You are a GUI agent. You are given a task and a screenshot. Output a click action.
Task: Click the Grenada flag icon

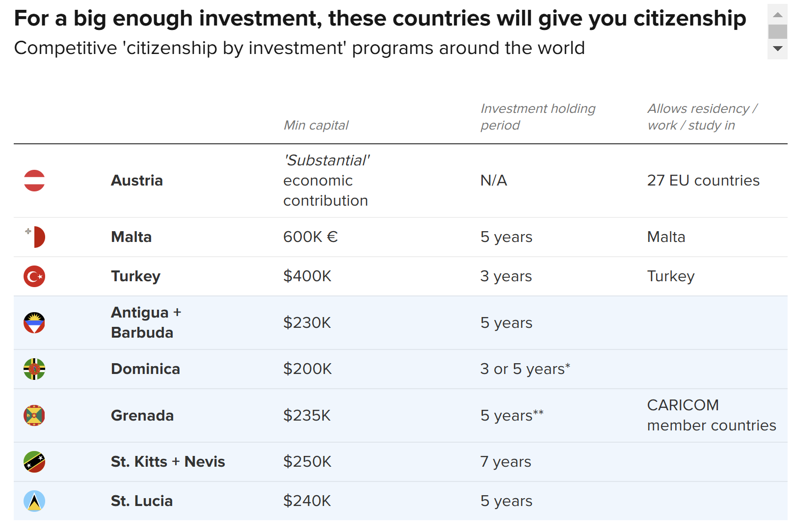[x=34, y=416]
